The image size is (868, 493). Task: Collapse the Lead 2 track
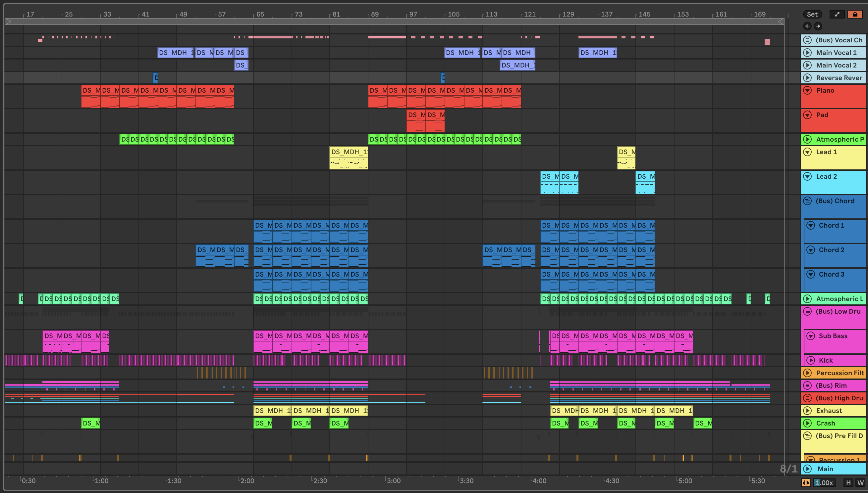pyautogui.click(x=808, y=176)
